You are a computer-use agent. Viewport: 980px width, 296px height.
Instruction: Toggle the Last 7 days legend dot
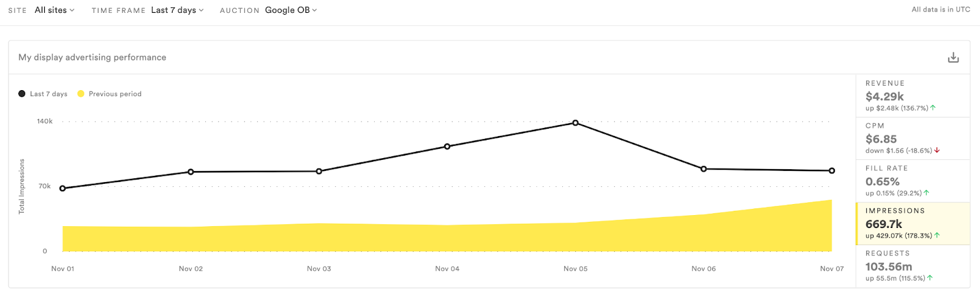point(22,94)
